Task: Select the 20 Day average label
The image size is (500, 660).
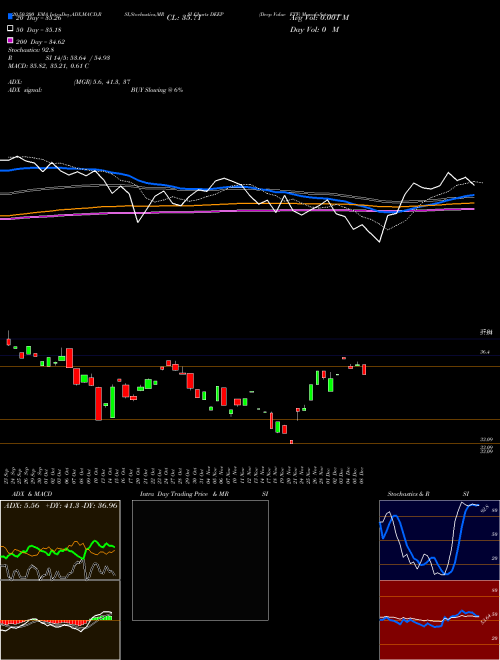Action: (x=39, y=18)
